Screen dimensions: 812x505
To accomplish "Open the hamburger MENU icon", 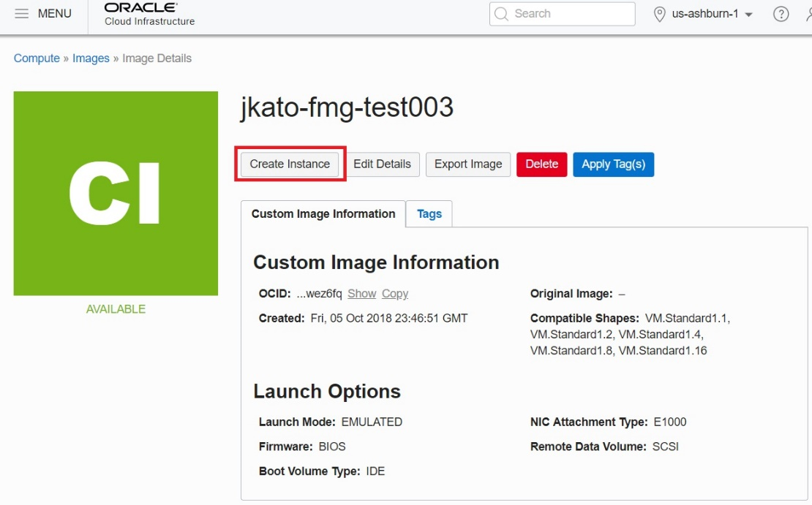I will [x=22, y=14].
